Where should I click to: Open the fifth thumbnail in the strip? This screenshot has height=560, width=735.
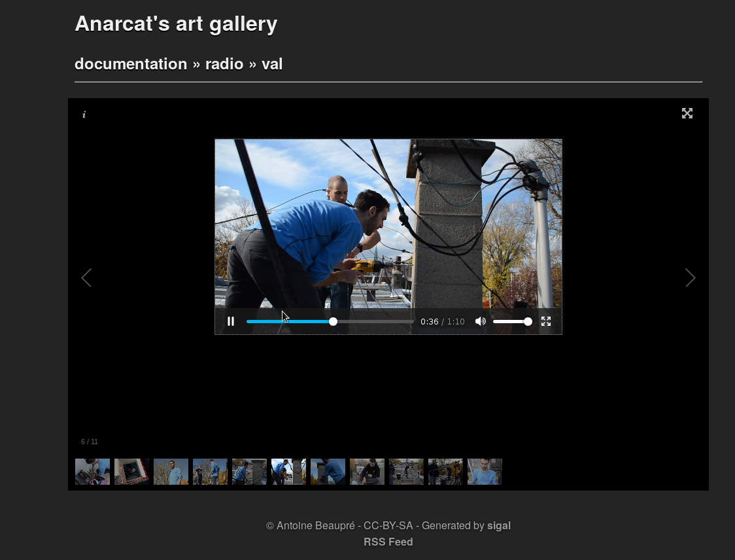tap(249, 472)
